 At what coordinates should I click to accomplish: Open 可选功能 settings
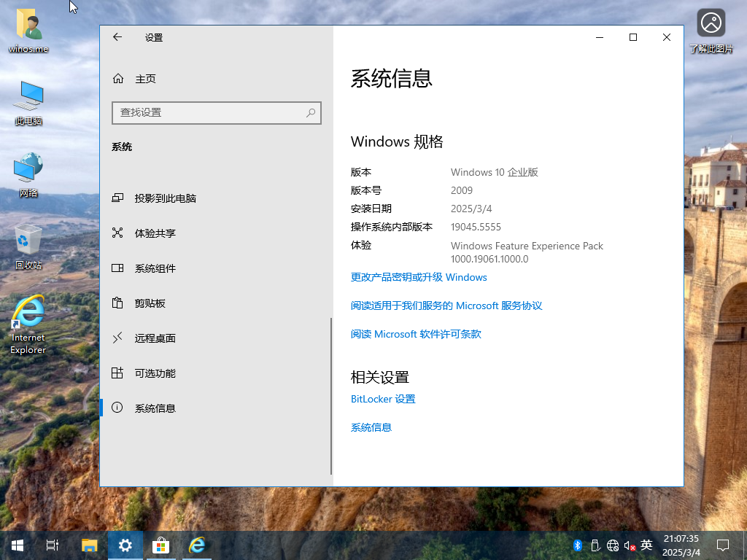click(216, 373)
